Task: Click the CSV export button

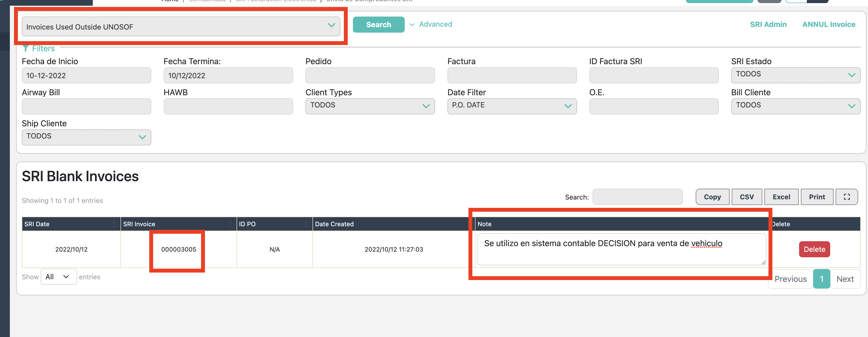Action: pyautogui.click(x=747, y=197)
